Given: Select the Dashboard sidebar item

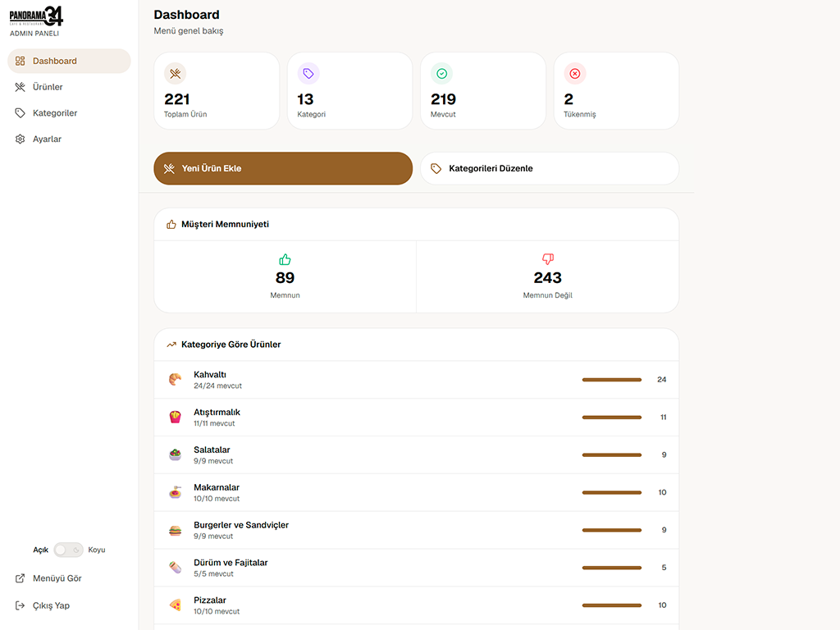Looking at the screenshot, I should pyautogui.click(x=69, y=61).
